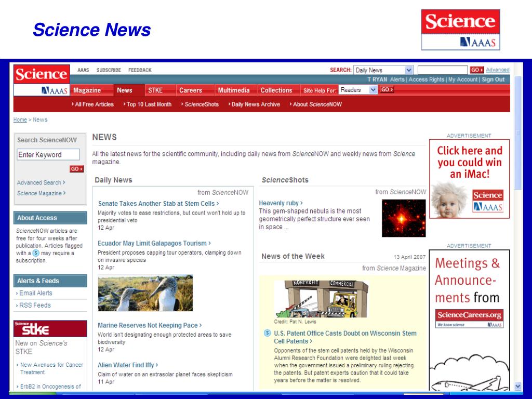Viewport: 532px width, 399px height.
Task: Open the Science STKE banner logo
Action: coord(50,328)
